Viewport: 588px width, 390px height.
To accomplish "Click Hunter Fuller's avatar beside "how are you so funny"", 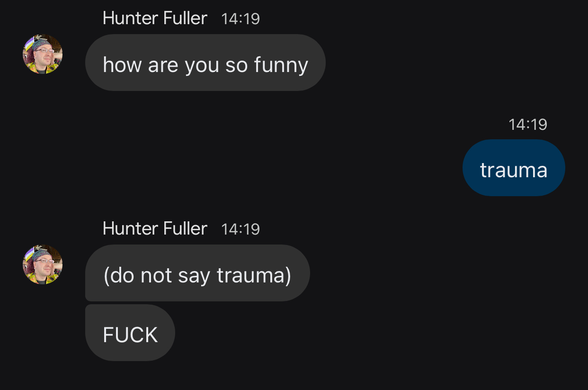I will [43, 54].
